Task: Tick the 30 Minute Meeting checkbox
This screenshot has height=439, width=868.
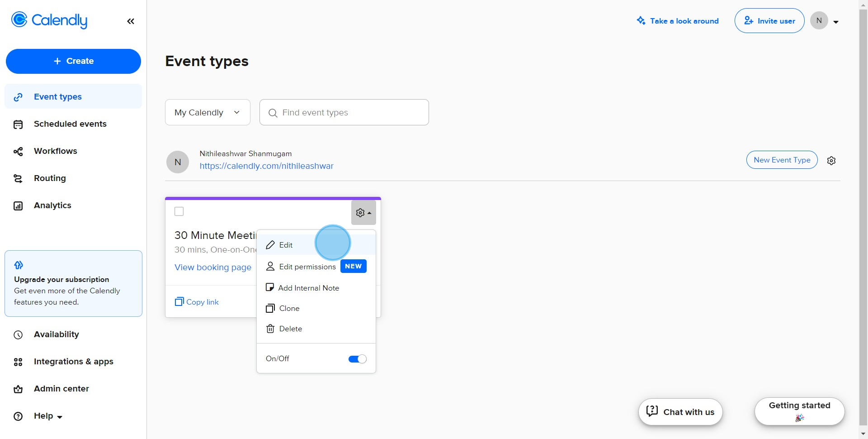Action: click(179, 211)
